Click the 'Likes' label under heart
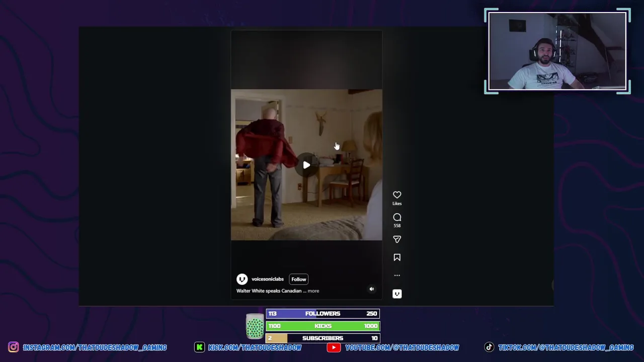644x362 pixels. pyautogui.click(x=397, y=204)
